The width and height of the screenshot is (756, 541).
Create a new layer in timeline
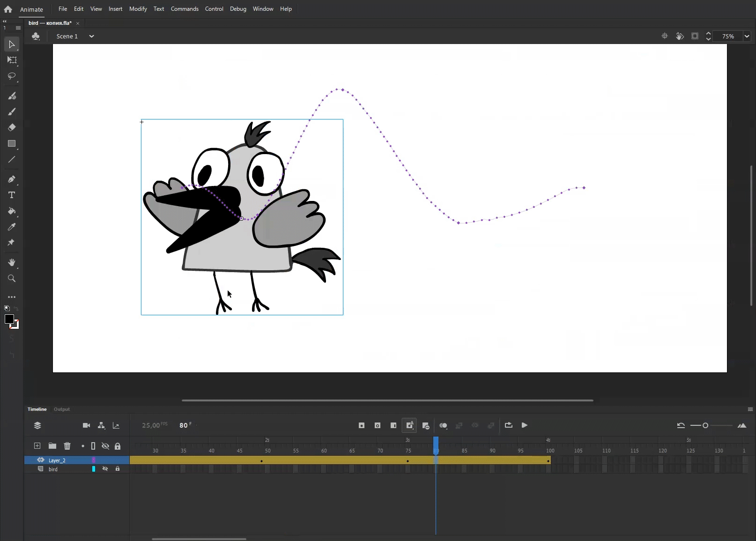(37, 446)
